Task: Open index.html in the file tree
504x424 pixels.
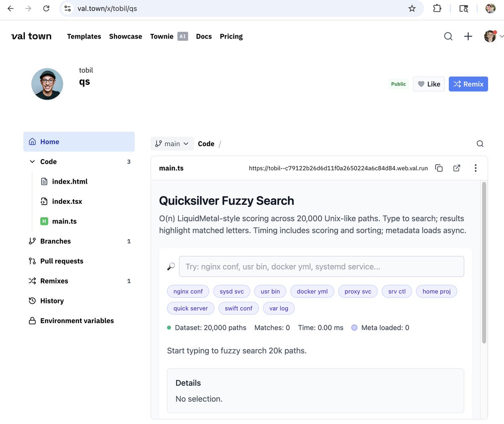Action: (70, 182)
